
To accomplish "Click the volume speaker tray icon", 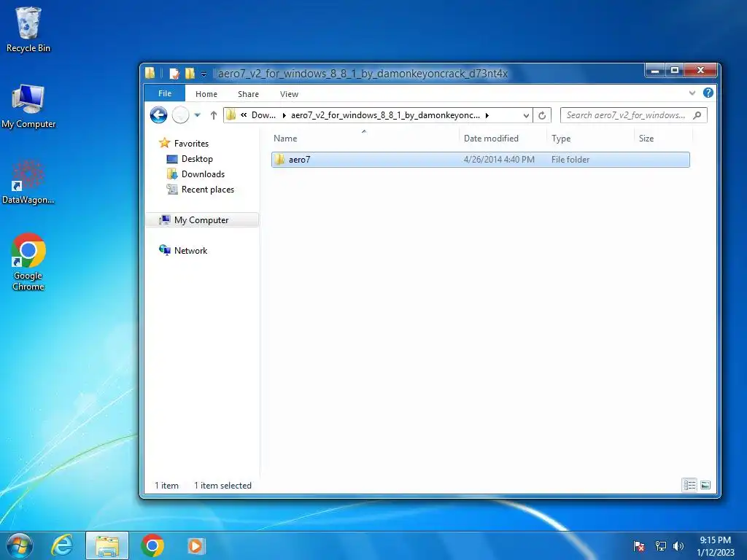I will [x=678, y=546].
